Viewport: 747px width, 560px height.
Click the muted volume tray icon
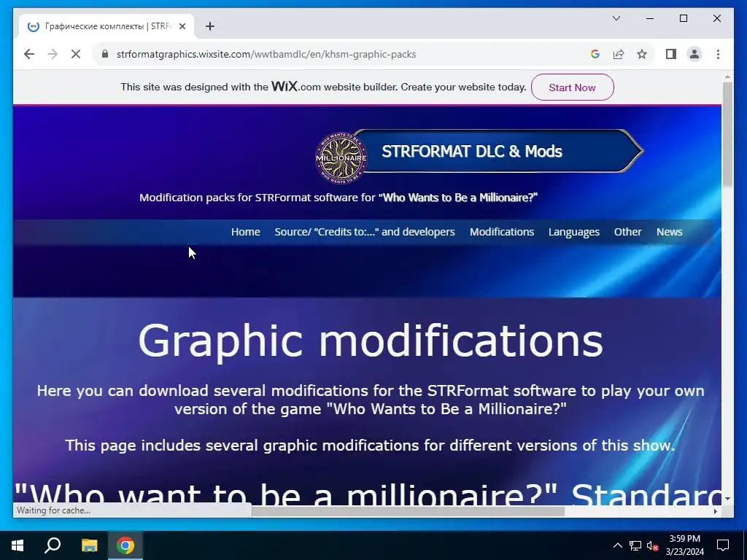pyautogui.click(x=652, y=545)
